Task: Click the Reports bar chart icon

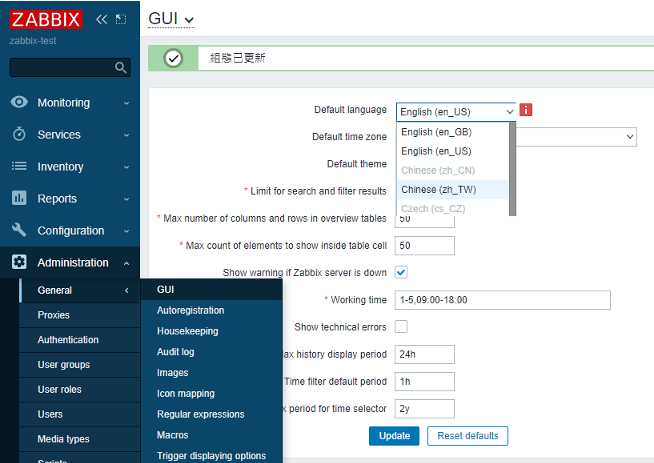Action: 19,198
